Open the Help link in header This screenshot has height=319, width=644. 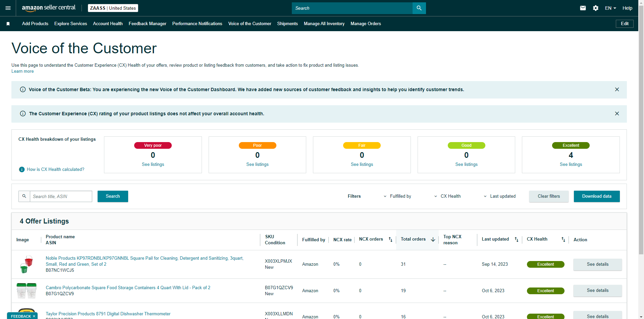627,8
